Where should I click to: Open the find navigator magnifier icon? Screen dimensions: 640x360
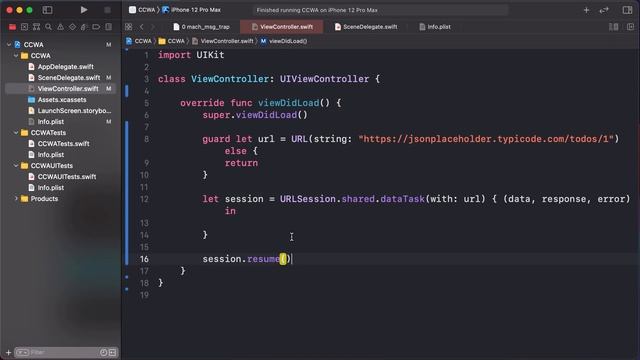(49, 27)
